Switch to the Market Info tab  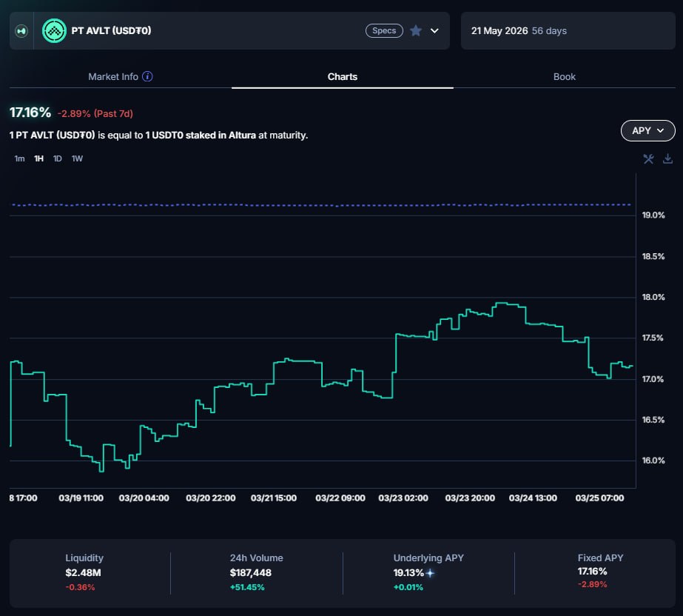[113, 77]
